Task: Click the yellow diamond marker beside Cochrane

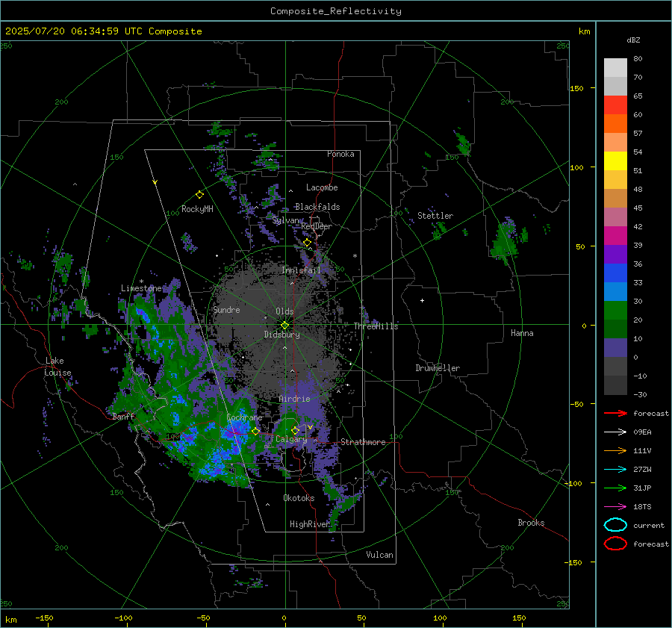Action: 255,432
